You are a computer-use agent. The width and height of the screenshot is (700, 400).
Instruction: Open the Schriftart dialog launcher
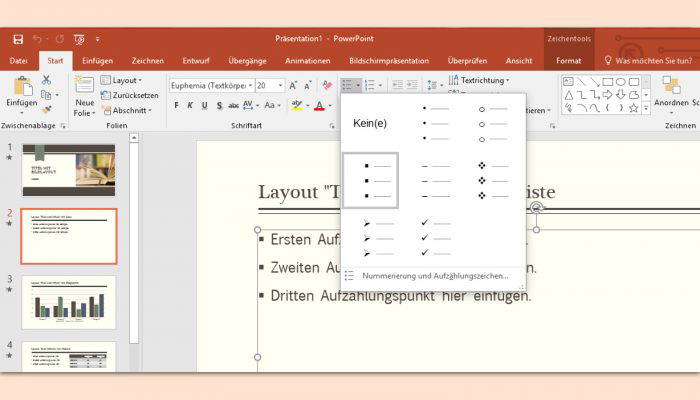point(332,126)
